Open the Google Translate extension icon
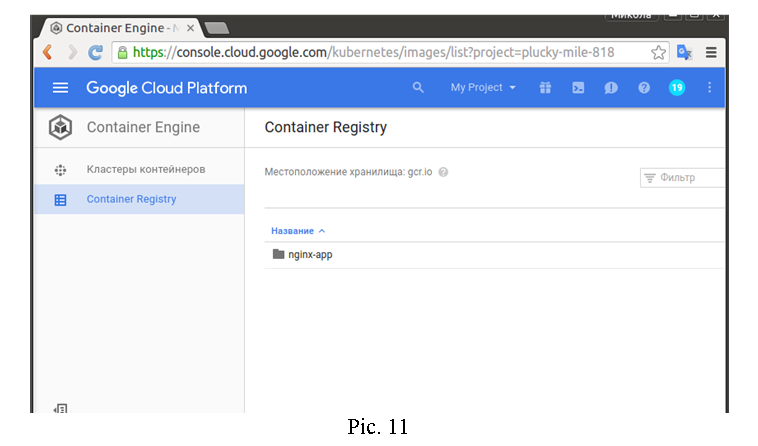Viewport: 758px width, 446px height. point(684,52)
